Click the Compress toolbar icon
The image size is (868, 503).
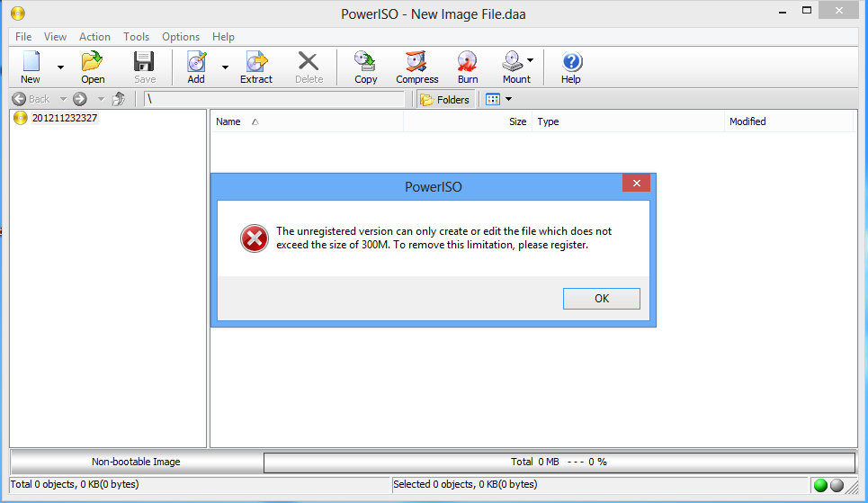click(x=416, y=67)
